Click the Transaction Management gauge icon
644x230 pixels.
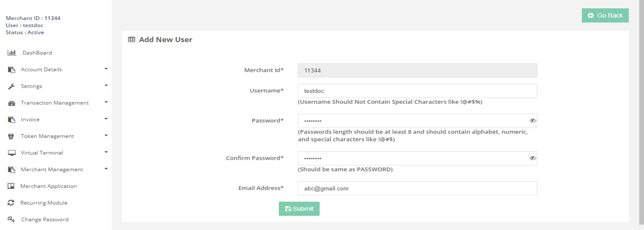[x=11, y=103]
